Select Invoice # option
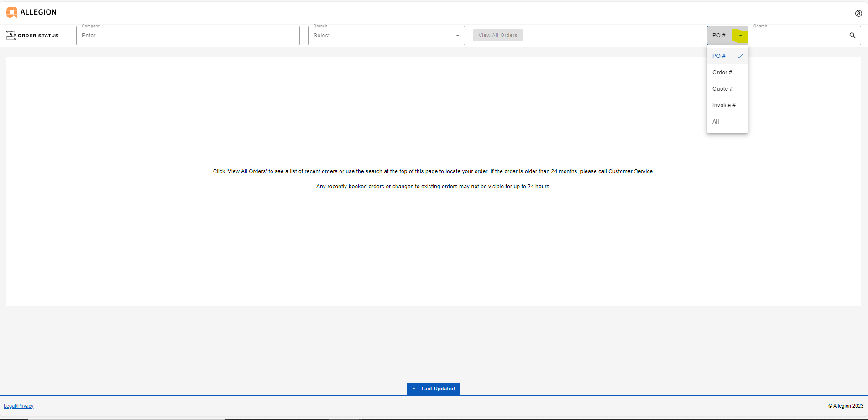 727,105
